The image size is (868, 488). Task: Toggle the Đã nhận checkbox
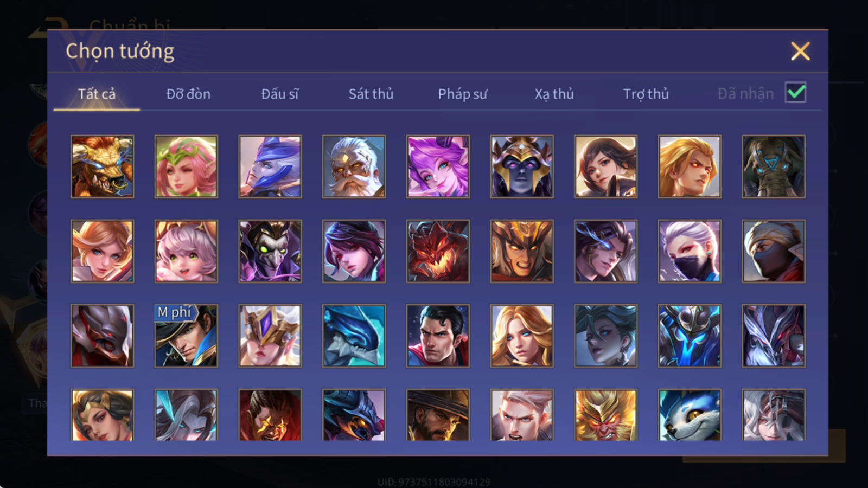(795, 93)
